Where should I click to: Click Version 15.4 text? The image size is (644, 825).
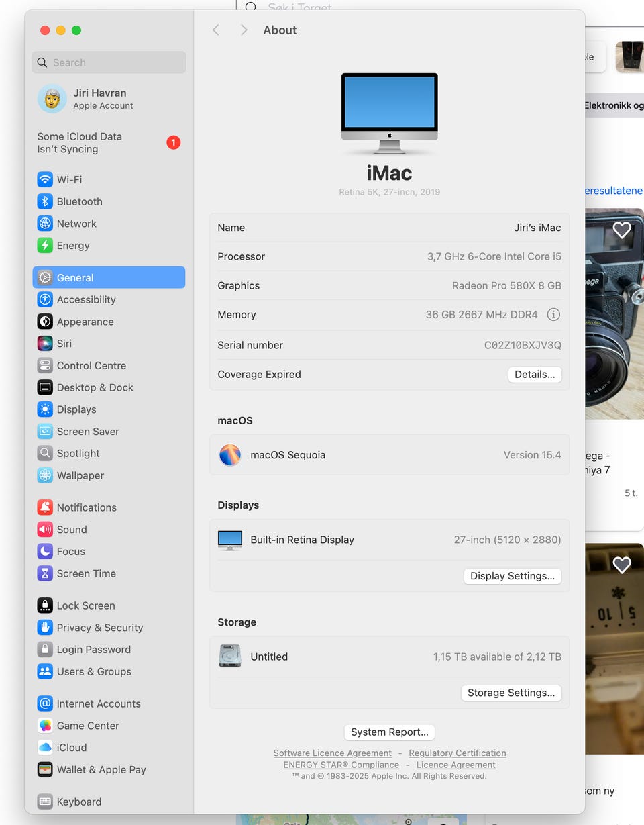point(533,454)
